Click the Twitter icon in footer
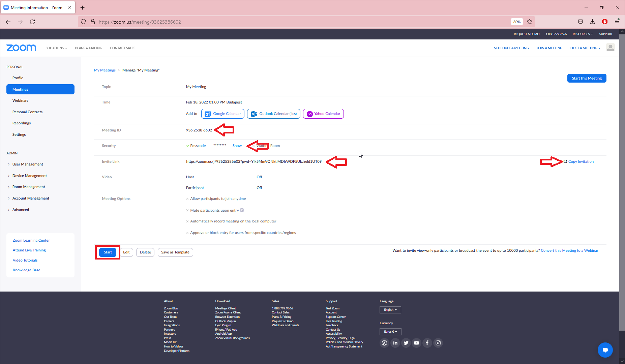625x364 pixels. pyautogui.click(x=406, y=343)
